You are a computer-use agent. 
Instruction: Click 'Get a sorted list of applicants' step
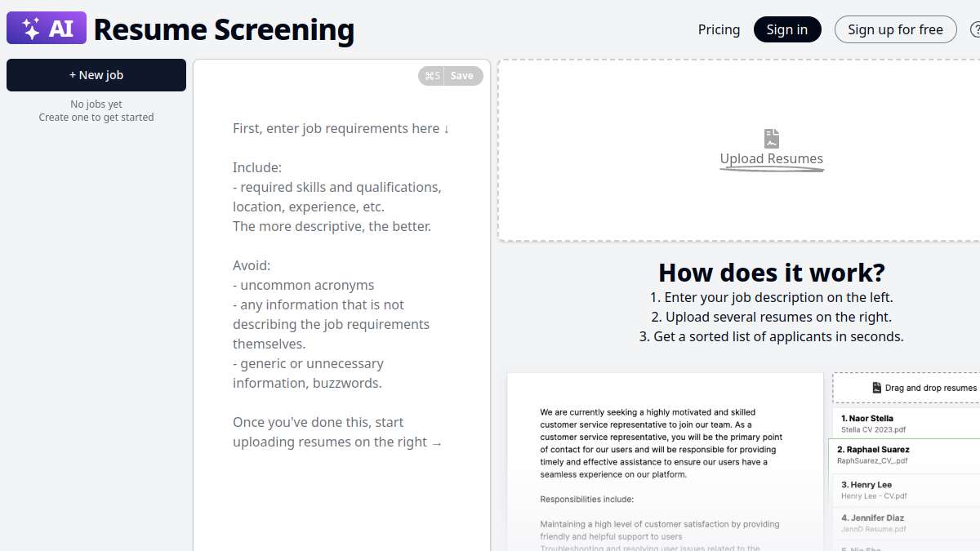click(772, 337)
